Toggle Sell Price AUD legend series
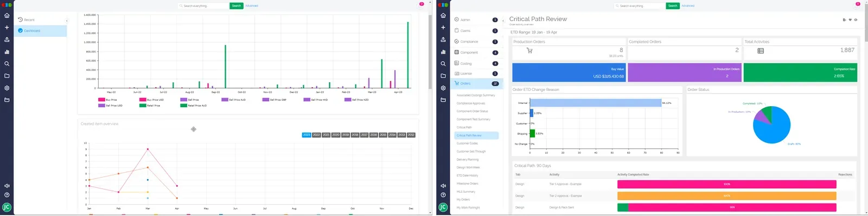Image resolution: width=868 pixels, height=216 pixels. coord(234,100)
